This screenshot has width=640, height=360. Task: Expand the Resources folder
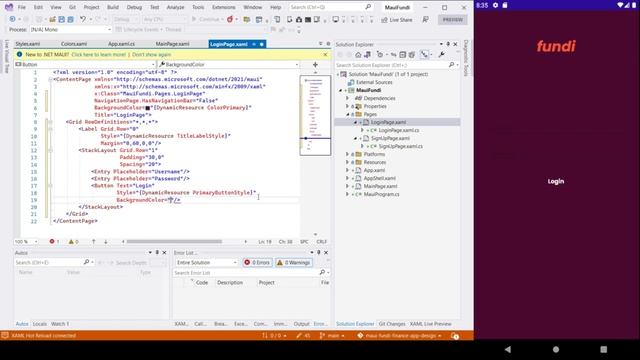point(347,162)
